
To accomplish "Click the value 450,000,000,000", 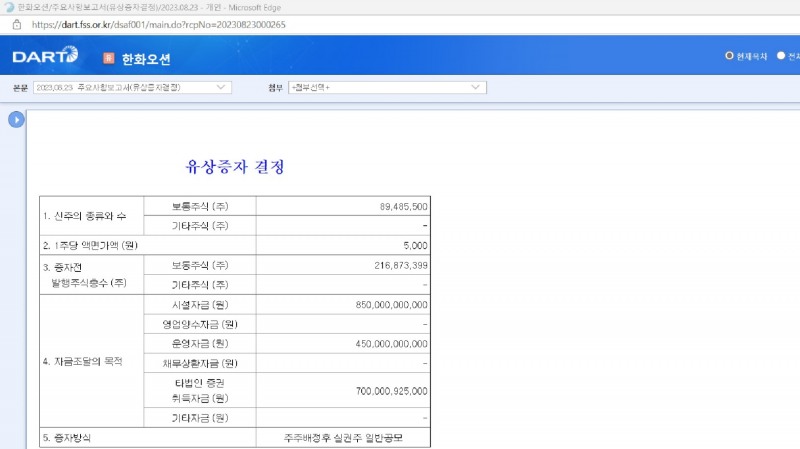I will pos(391,344).
